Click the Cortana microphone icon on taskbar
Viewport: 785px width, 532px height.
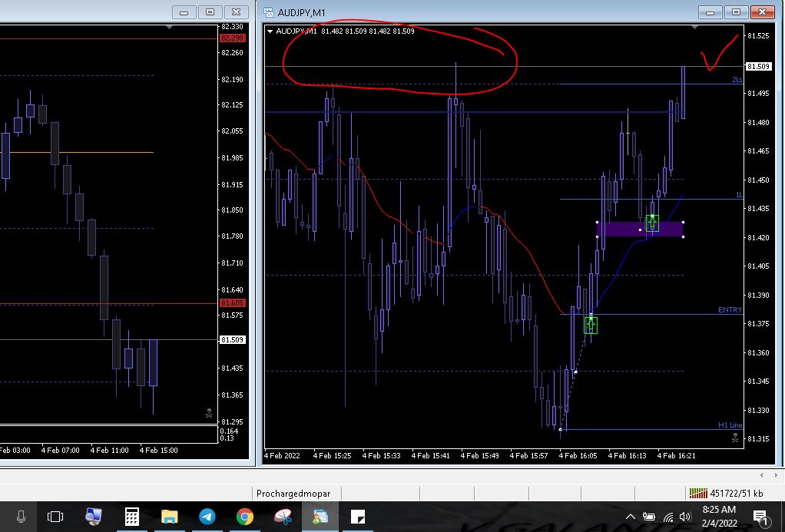tap(21, 517)
